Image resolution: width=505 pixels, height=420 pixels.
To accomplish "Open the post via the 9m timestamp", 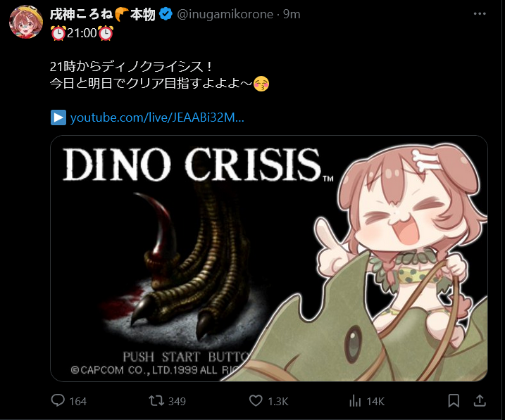I will click(292, 14).
